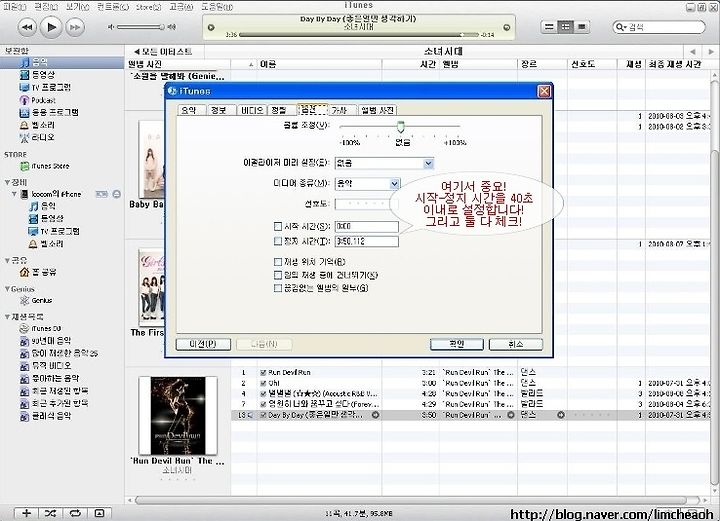This screenshot has height=521, width=720.
Task: Switch to album list (grid) view button
Action: (x=565, y=27)
